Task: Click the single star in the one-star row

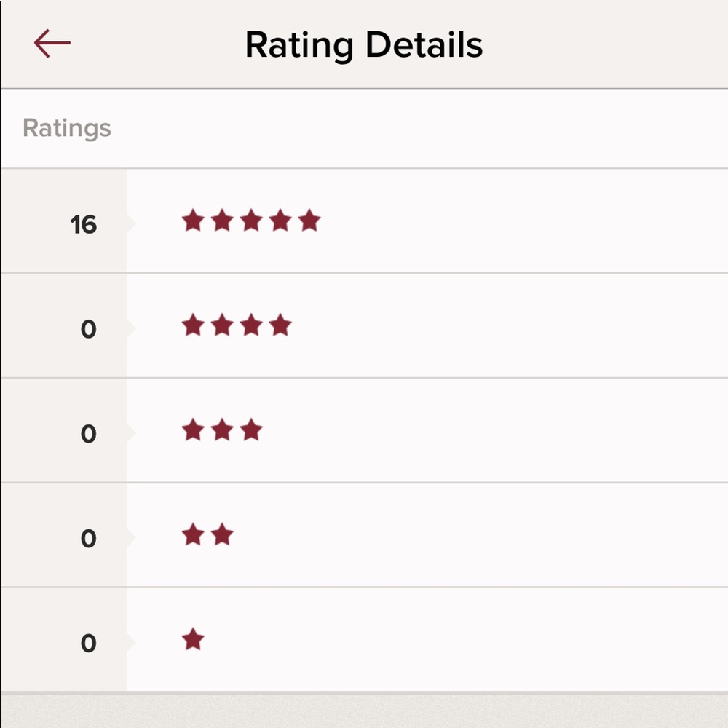Action: (x=192, y=639)
